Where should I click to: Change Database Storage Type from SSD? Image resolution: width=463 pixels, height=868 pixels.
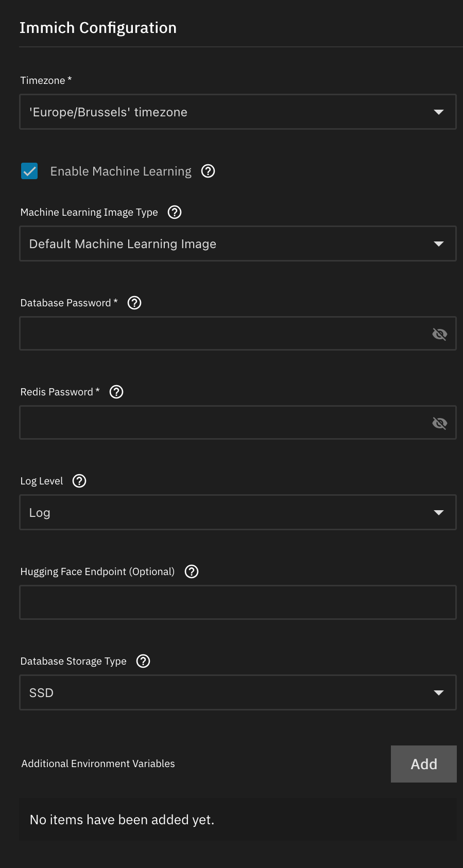237,692
